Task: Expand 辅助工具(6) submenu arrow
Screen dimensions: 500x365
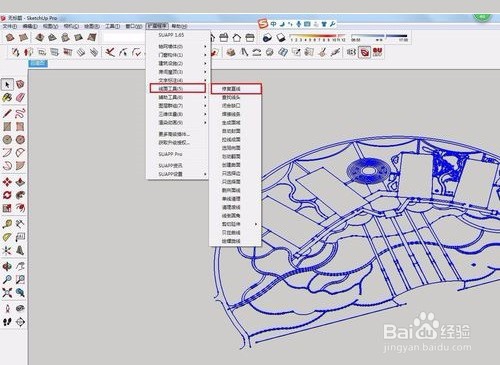Action: click(x=205, y=97)
